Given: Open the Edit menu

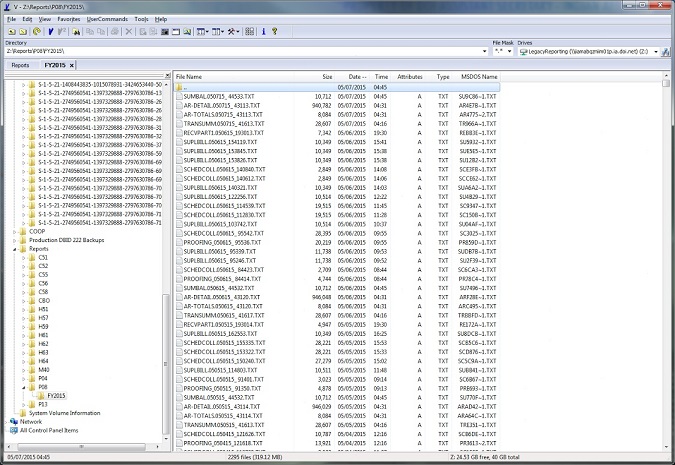Looking at the screenshot, I should 27,19.
